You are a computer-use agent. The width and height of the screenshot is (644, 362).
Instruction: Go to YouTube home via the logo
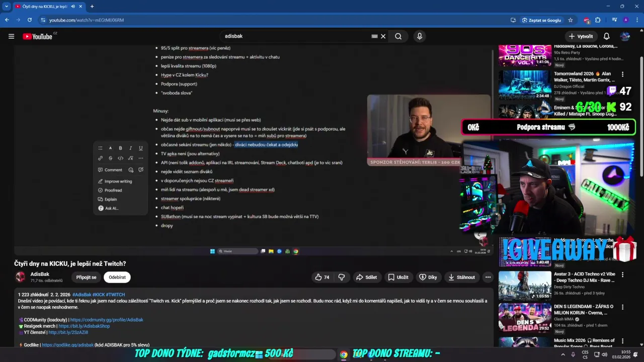pos(37,36)
